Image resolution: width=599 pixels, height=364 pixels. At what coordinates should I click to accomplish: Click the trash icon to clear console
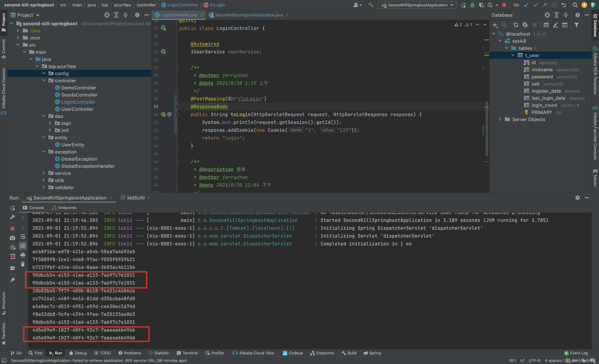click(x=23, y=264)
